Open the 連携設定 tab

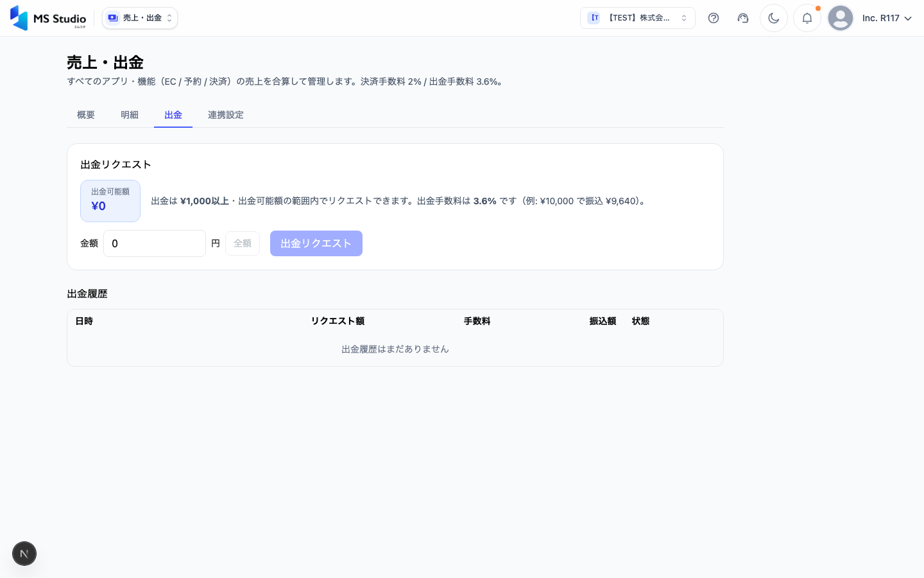click(226, 115)
